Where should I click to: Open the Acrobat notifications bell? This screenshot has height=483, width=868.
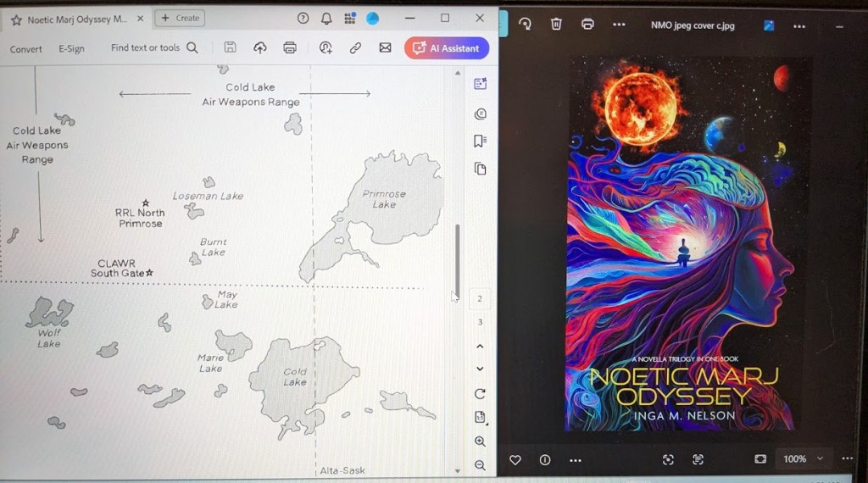coord(326,19)
